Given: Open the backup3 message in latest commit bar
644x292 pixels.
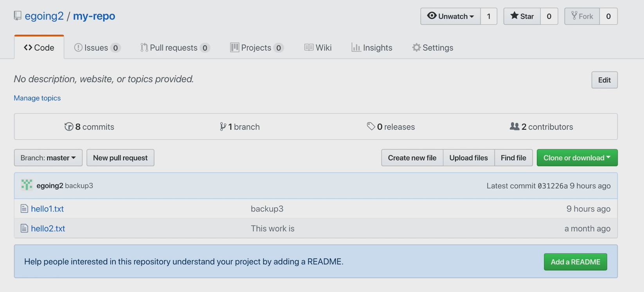Looking at the screenshot, I should [x=79, y=186].
